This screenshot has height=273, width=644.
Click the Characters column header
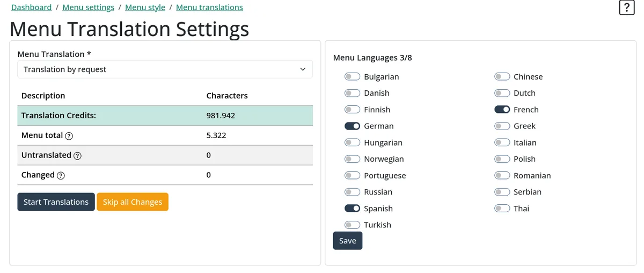(x=227, y=96)
